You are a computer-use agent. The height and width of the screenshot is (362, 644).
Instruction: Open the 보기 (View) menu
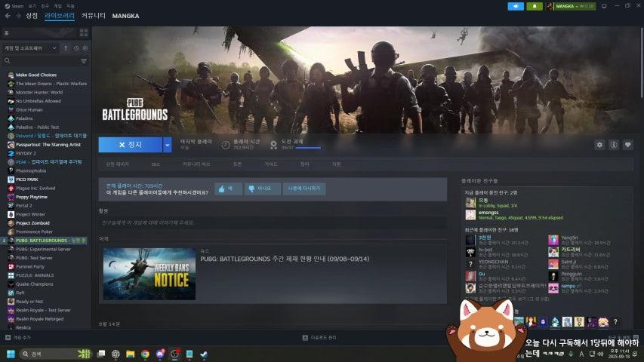[x=32, y=6]
